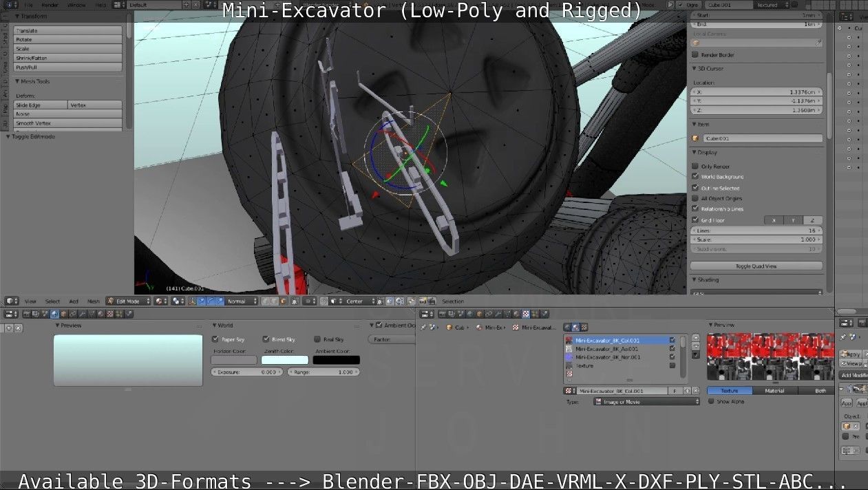
Task: Open Mesh menu in viewport header
Action: point(94,301)
